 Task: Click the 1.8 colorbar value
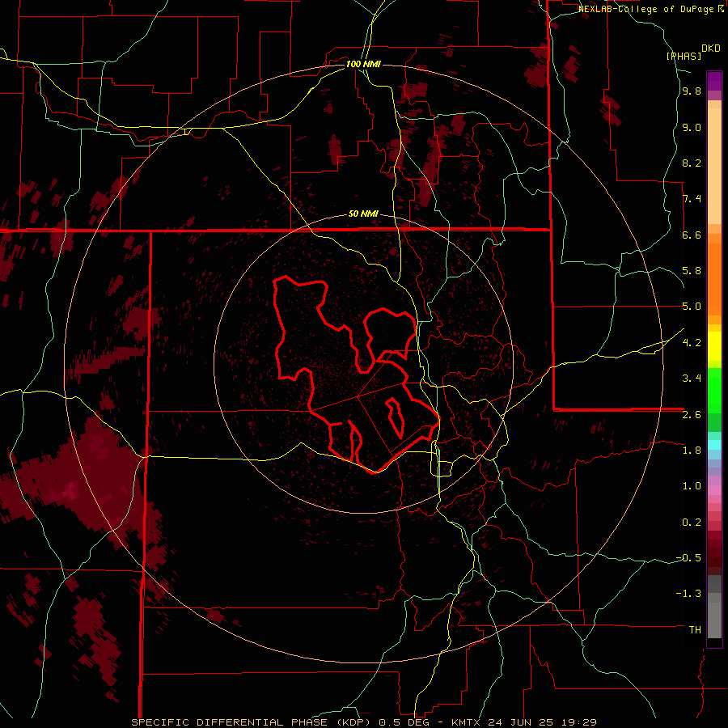tap(692, 451)
